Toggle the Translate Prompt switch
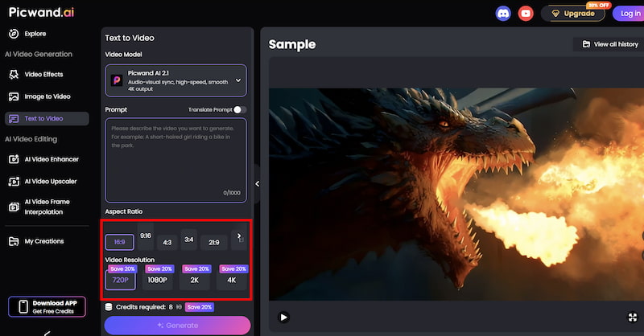 click(240, 109)
